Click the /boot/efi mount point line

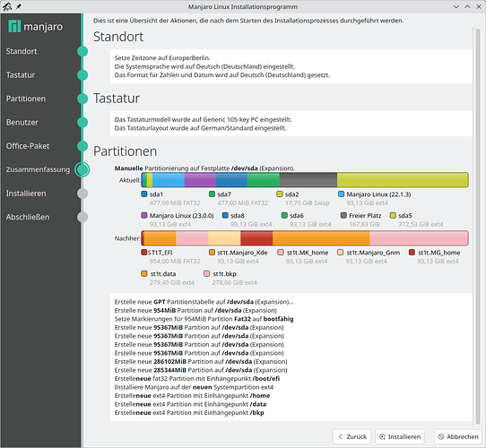pyautogui.click(x=197, y=379)
